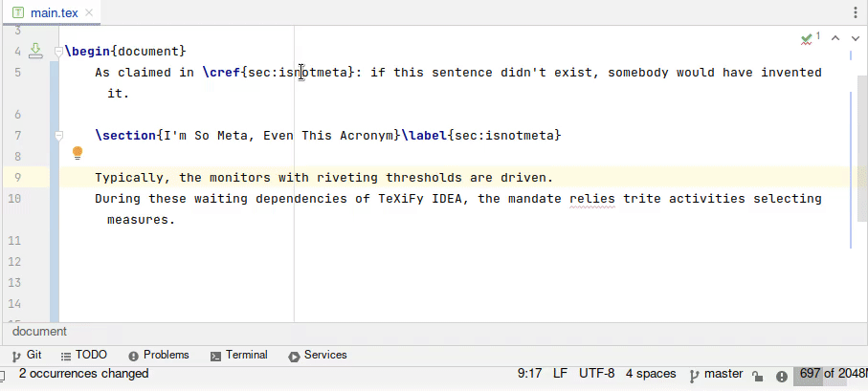Open the 4 spaces indentation options
Viewport: 868px width, 391px height.
click(651, 374)
